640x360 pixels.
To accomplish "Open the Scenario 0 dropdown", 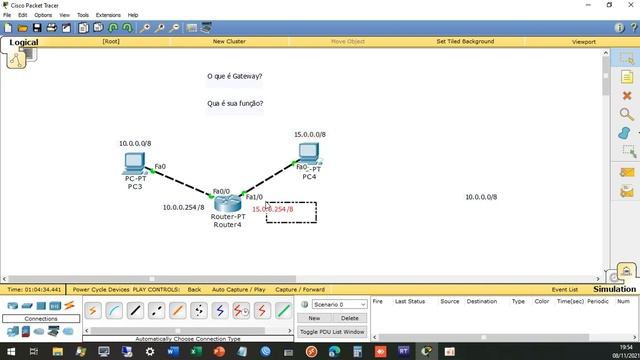I will 340,304.
